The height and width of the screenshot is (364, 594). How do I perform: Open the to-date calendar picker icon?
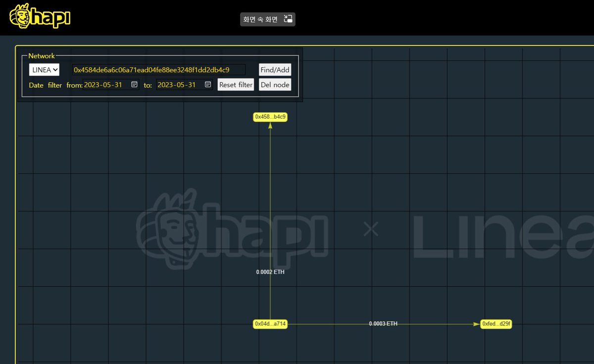click(x=208, y=85)
